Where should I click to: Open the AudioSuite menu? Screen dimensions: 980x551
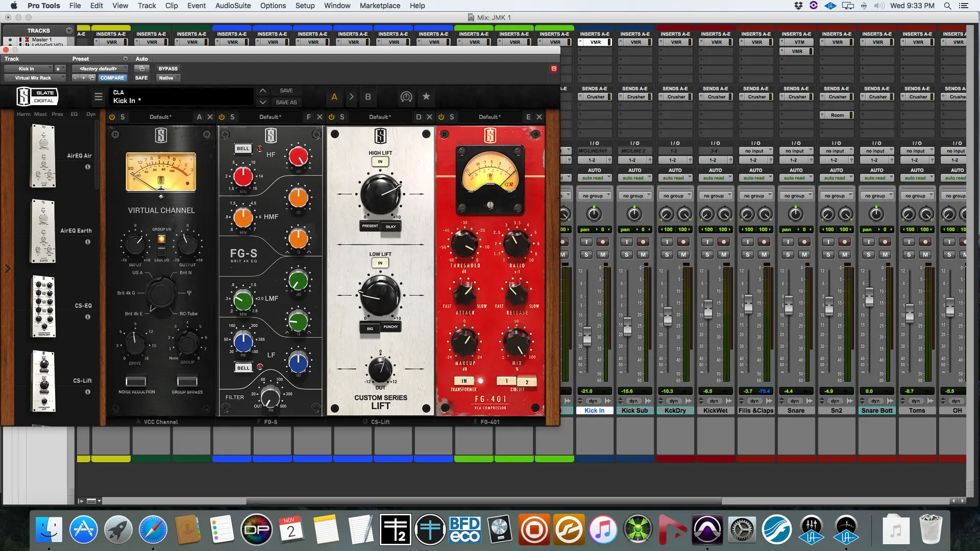coord(233,6)
